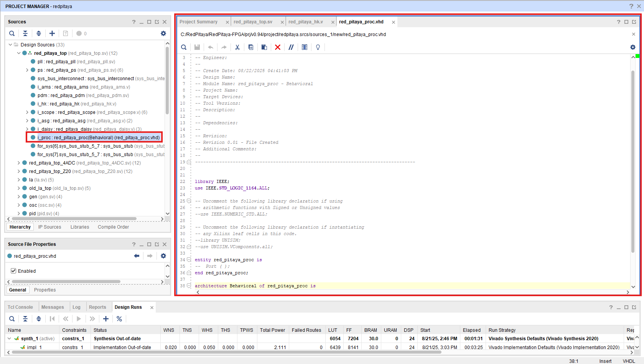Collapse synth_1 run in Design Runs
644x364 pixels.
[x=10, y=338]
